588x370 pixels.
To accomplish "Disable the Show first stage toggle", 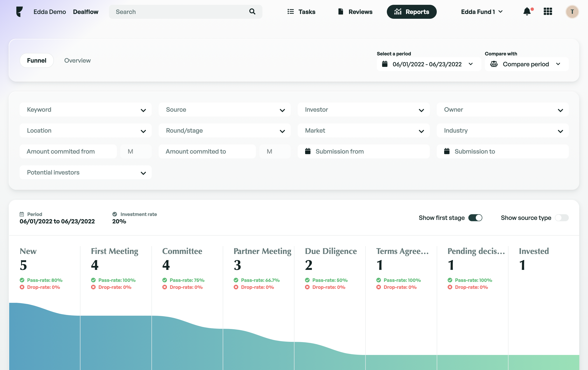I will click(475, 218).
